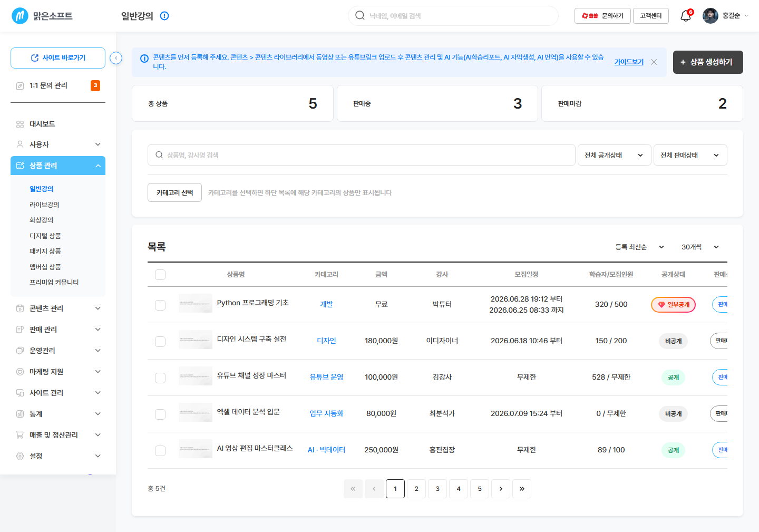This screenshot has height=532, width=759.
Task: Click the 홍길순 profile avatar
Action: click(x=711, y=16)
